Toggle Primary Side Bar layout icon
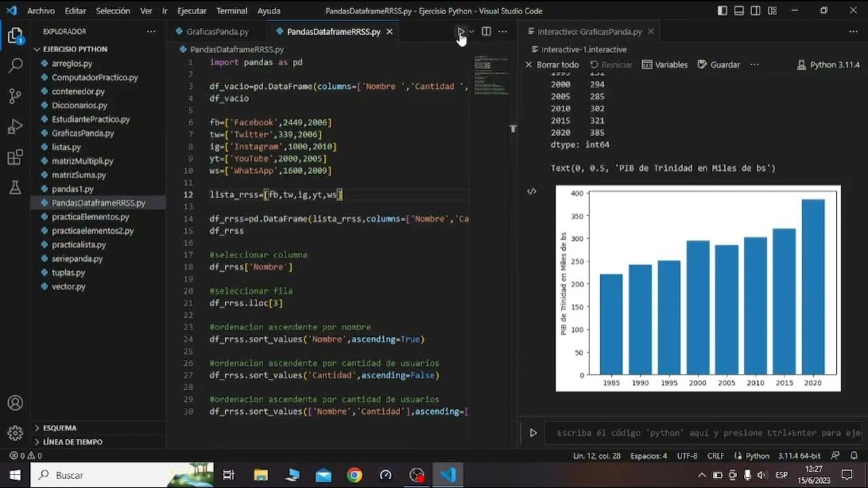868x488 pixels. coord(723,11)
